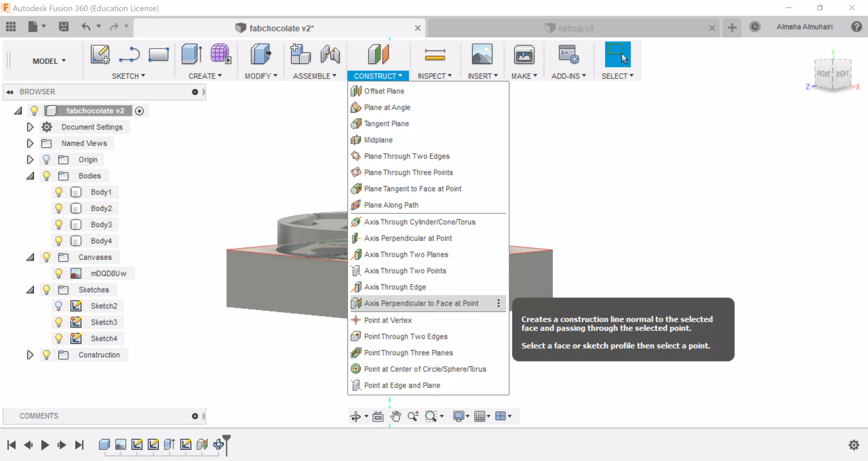Show Sketch2 via its lightbulb toggle

[x=59, y=306]
